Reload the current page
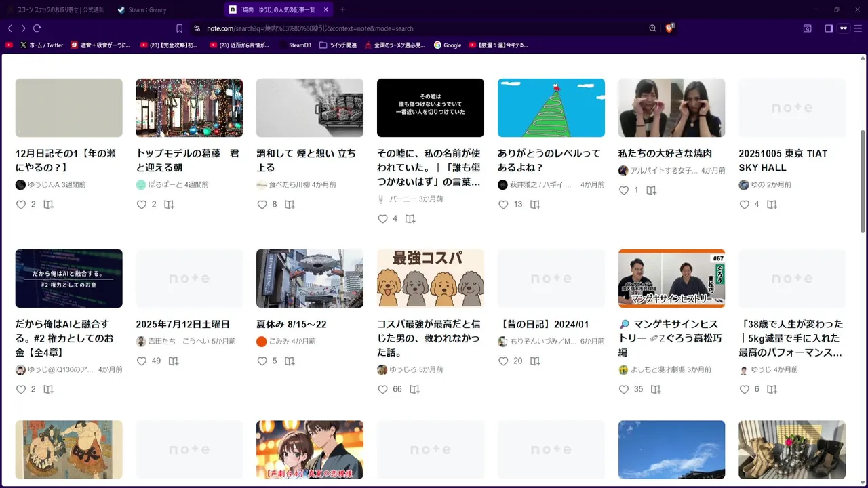 click(x=37, y=28)
